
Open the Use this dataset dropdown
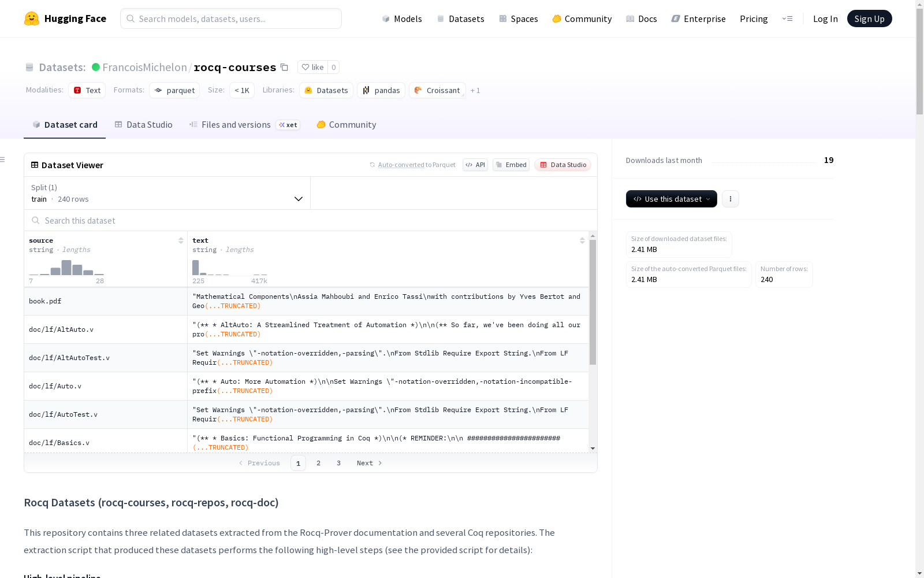click(671, 199)
